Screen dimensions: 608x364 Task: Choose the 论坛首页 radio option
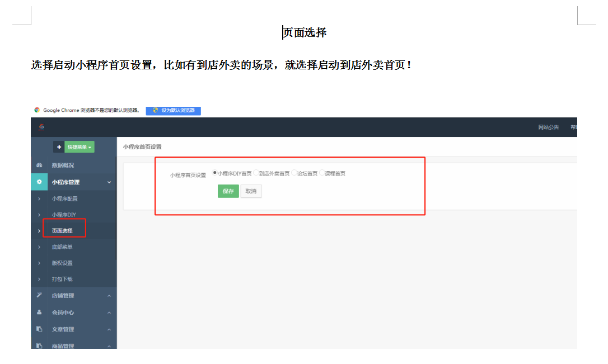point(294,173)
